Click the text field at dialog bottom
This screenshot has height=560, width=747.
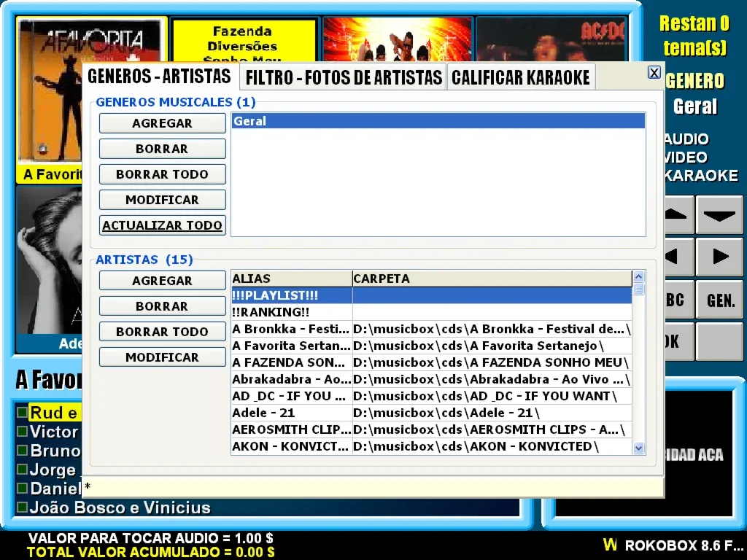(x=373, y=486)
